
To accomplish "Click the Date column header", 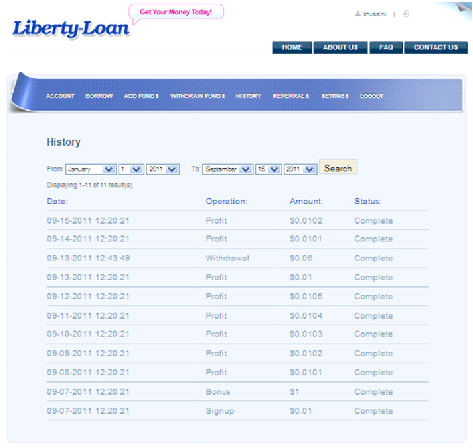I will point(57,201).
